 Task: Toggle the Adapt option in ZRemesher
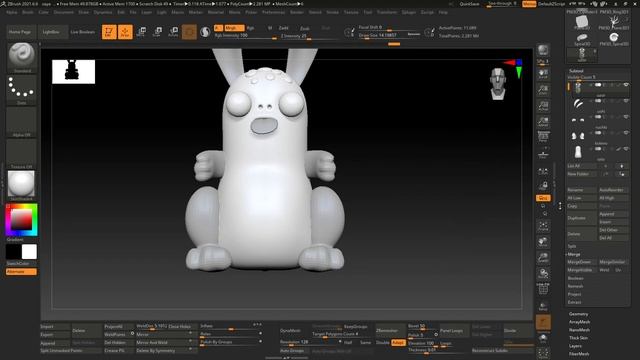(x=398, y=342)
